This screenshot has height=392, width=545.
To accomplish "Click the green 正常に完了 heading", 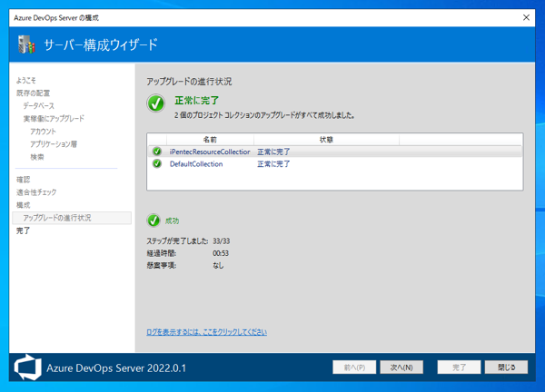I will click(197, 101).
